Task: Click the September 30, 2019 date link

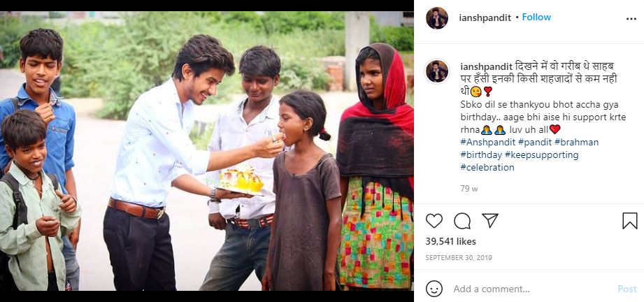Action: click(x=459, y=258)
